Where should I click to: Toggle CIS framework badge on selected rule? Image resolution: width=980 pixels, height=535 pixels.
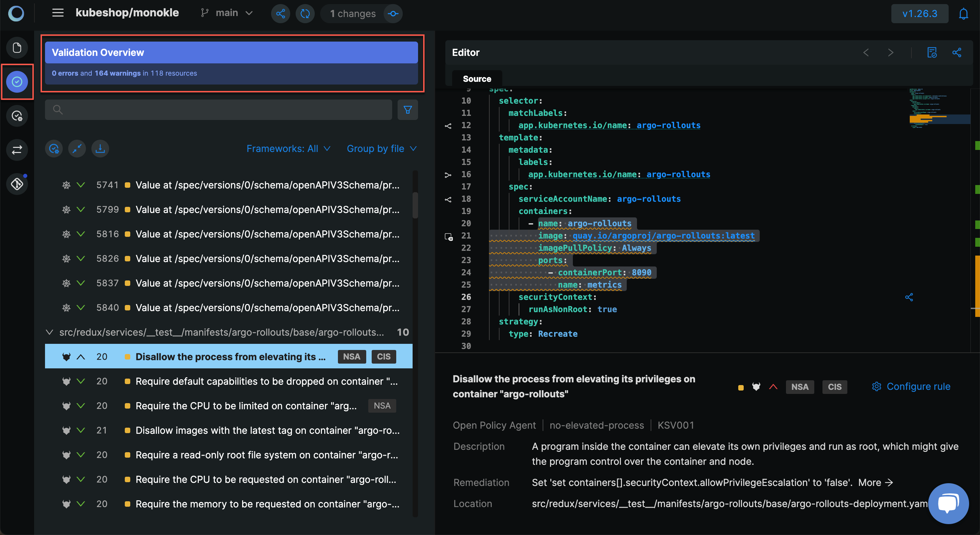click(384, 356)
